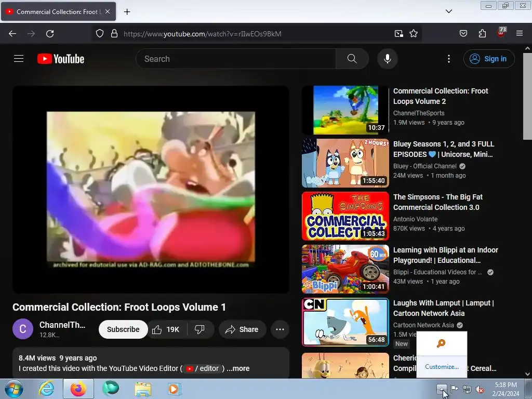Screen dimensions: 532x399
Task: Open the media player taskbar icon
Action: tap(175, 389)
